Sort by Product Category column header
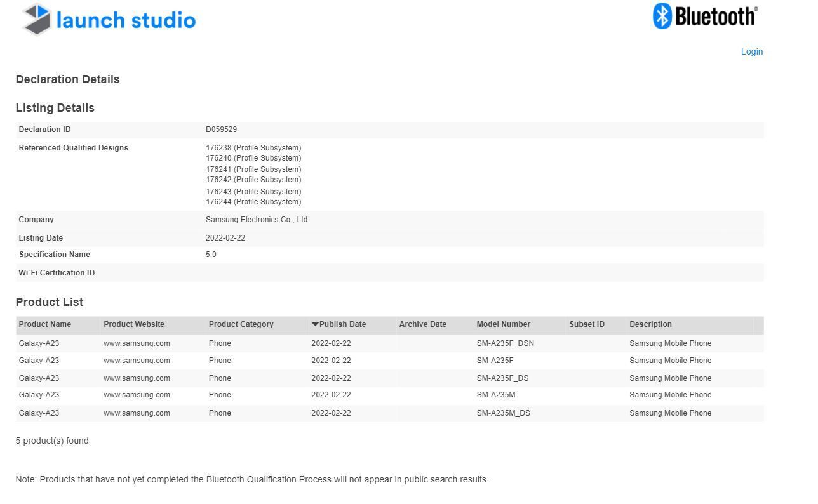Image resolution: width=818 pixels, height=504 pixels. tap(241, 324)
